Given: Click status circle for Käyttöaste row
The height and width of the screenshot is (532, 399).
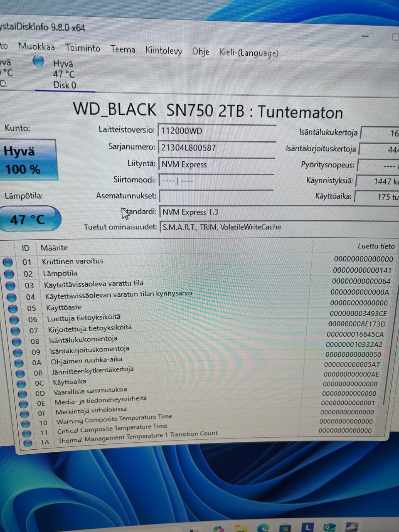Looking at the screenshot, I should click(13, 308).
